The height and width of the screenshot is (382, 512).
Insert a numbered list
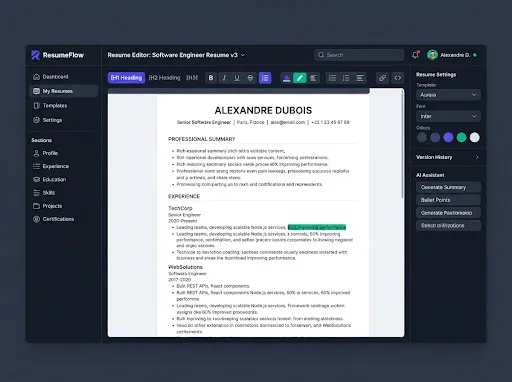coord(346,78)
